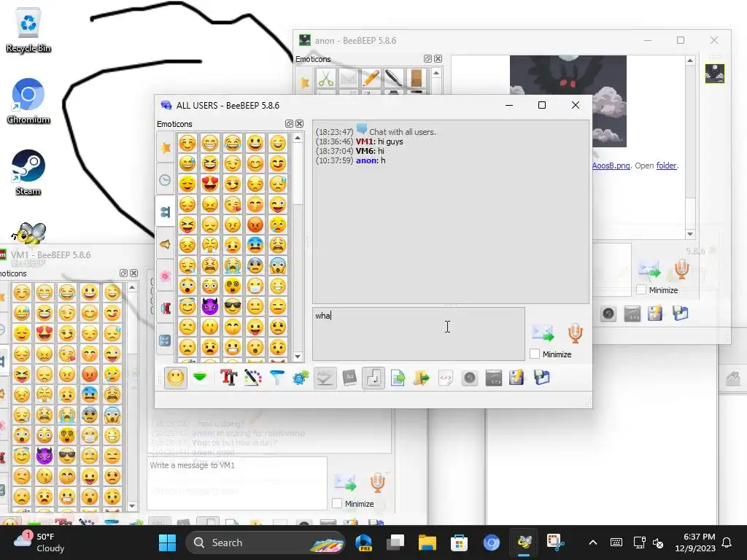Click the code snippet </> icon

(x=446, y=378)
